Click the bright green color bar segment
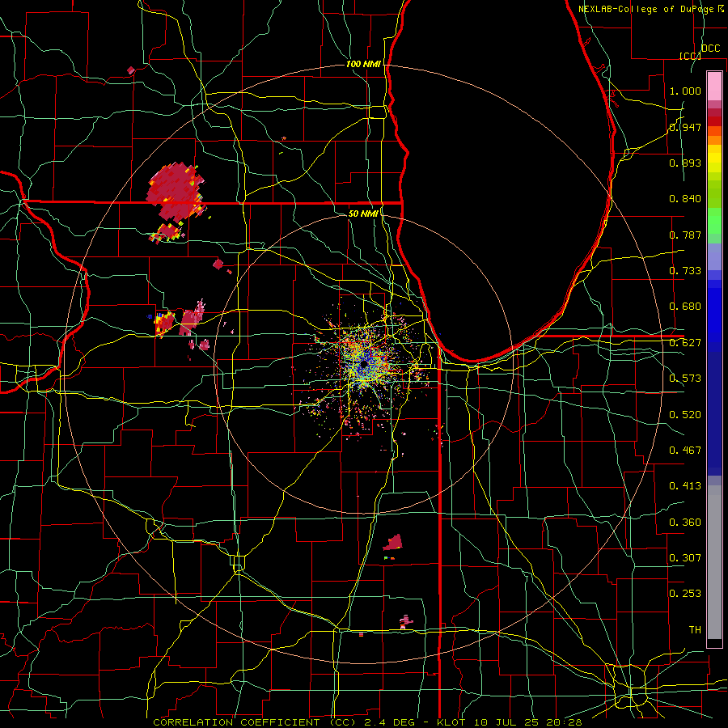 click(x=714, y=221)
